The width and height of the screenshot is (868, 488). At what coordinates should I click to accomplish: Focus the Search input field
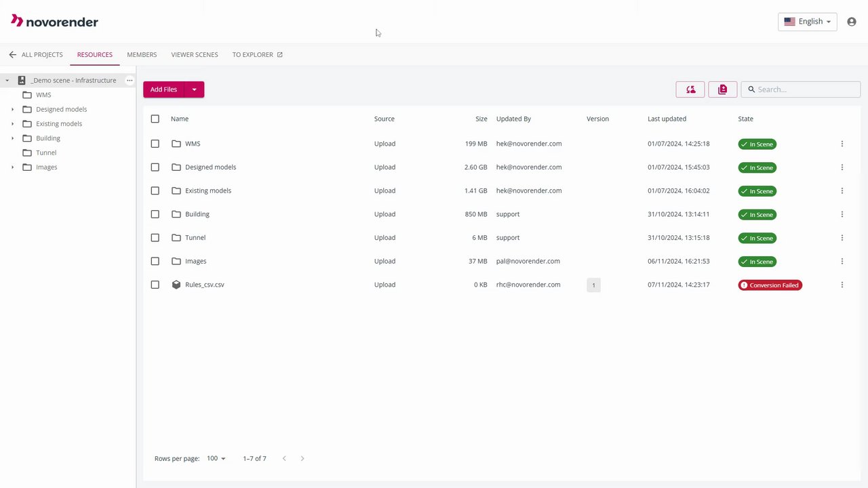click(801, 89)
